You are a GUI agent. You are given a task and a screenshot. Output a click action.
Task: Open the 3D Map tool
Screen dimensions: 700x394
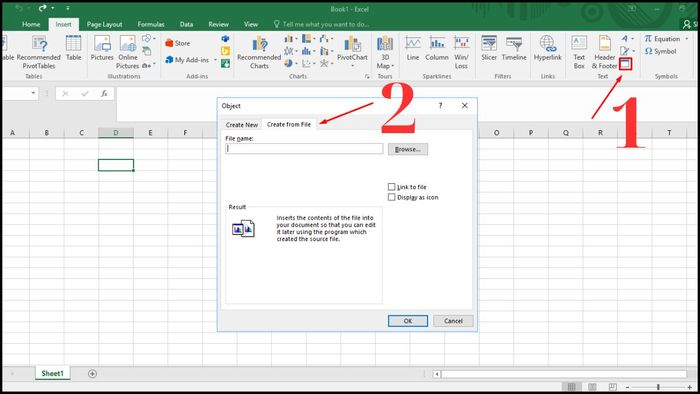coord(385,53)
